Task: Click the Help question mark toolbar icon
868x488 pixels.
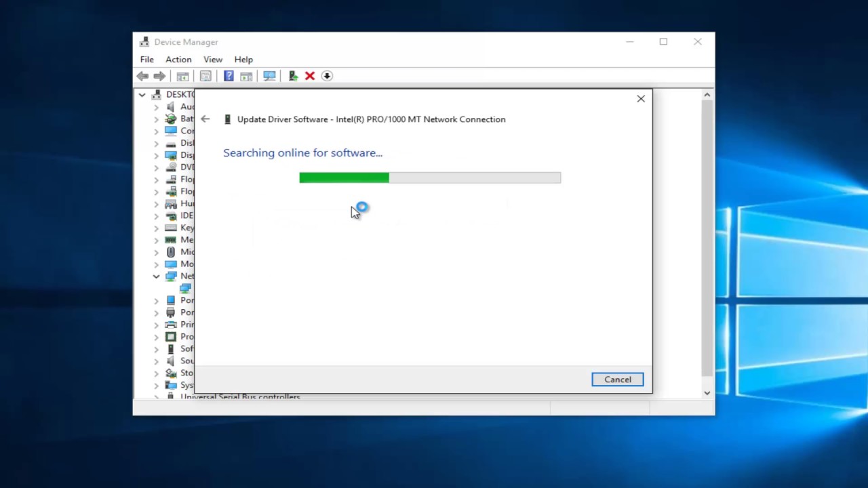Action: (229, 75)
